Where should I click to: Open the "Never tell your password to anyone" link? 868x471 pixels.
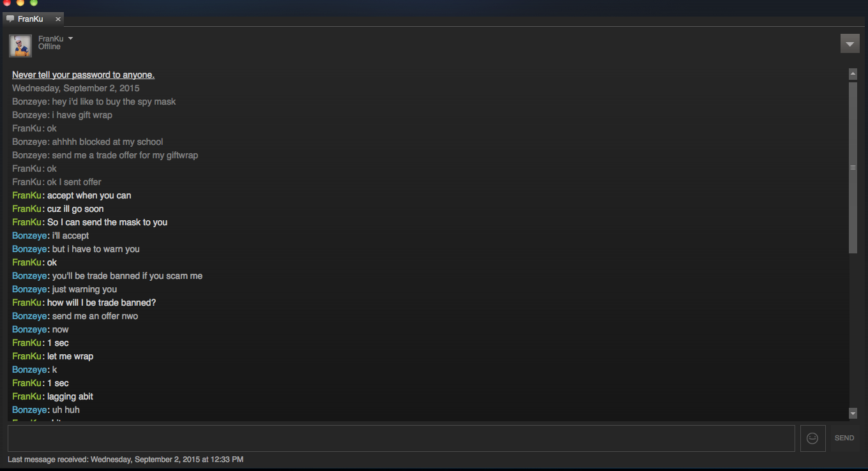83,75
